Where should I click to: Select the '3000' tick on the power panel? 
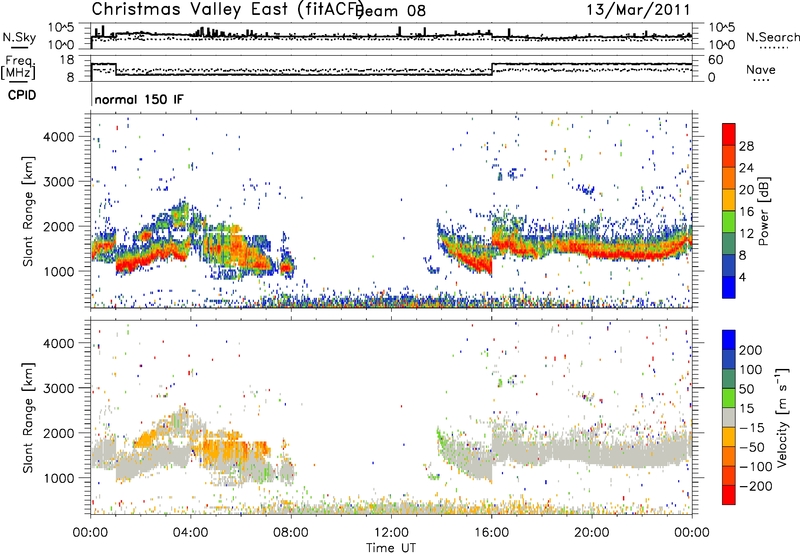coord(58,182)
